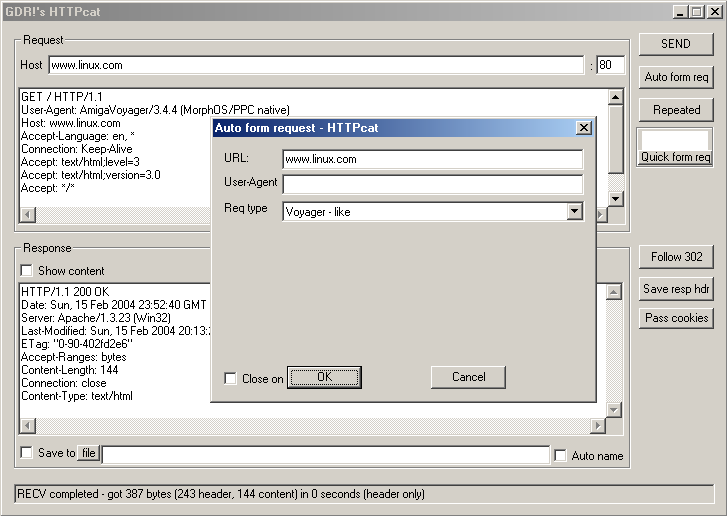Click the port number field showing 80
727x516 pixels.
(x=611, y=65)
